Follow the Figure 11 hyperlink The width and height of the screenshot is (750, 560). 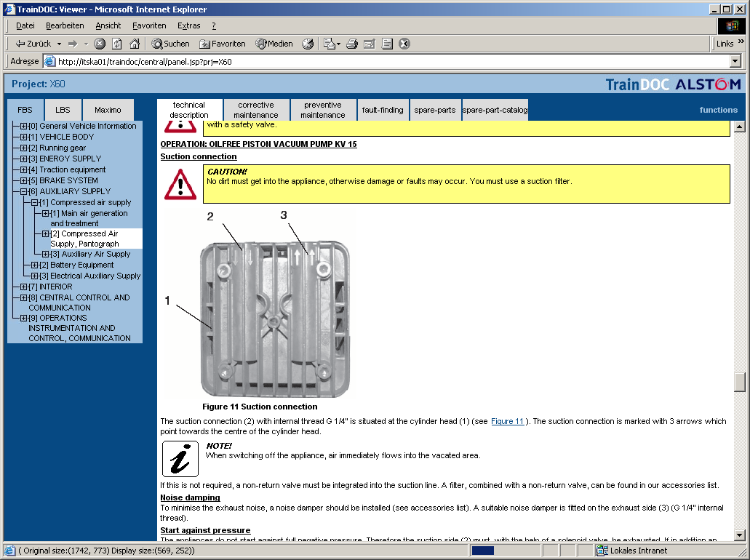508,421
